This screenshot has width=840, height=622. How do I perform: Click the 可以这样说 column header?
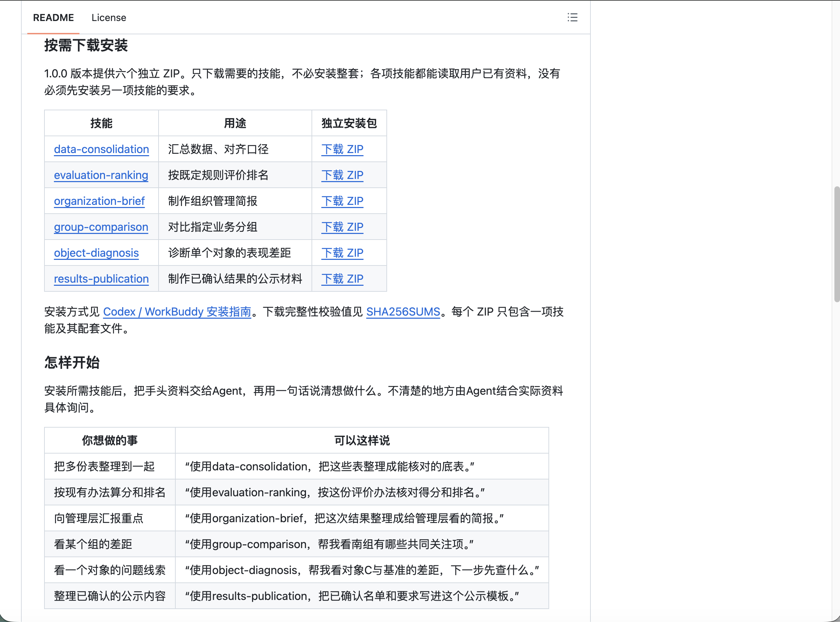click(362, 440)
